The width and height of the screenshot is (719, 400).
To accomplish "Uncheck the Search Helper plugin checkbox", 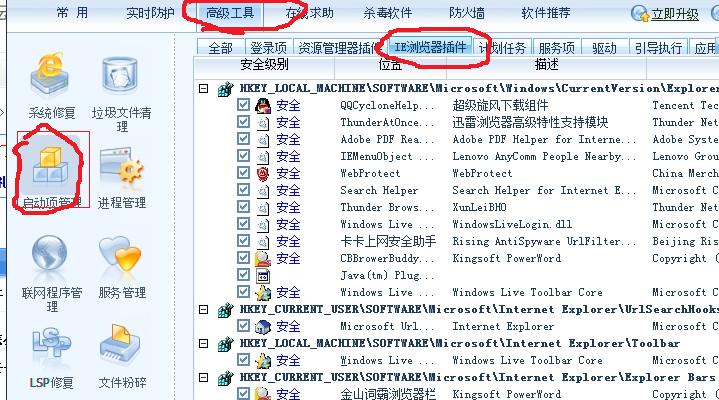I will pyautogui.click(x=243, y=190).
